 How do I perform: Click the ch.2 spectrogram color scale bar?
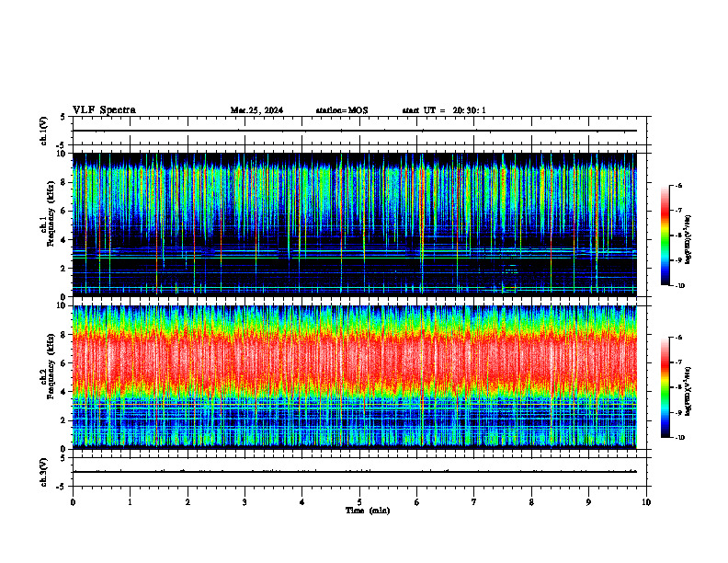click(665, 387)
